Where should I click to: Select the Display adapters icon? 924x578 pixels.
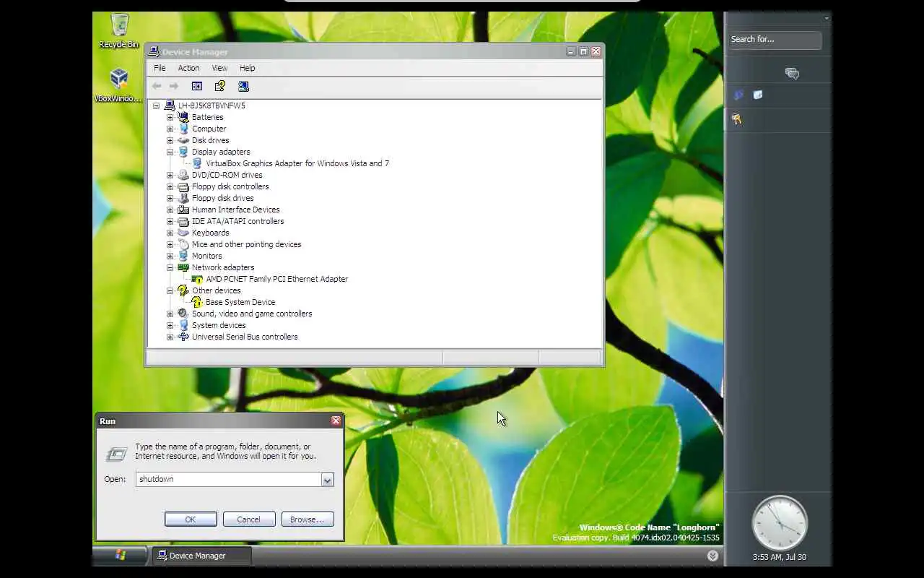[x=183, y=152]
